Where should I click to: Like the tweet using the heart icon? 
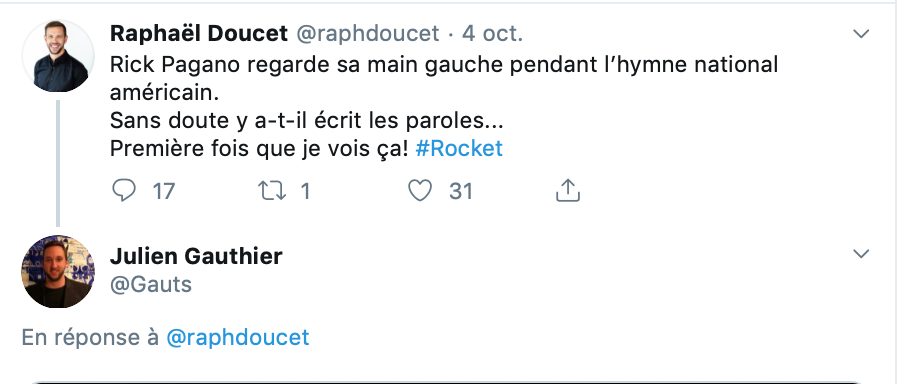click(420, 191)
